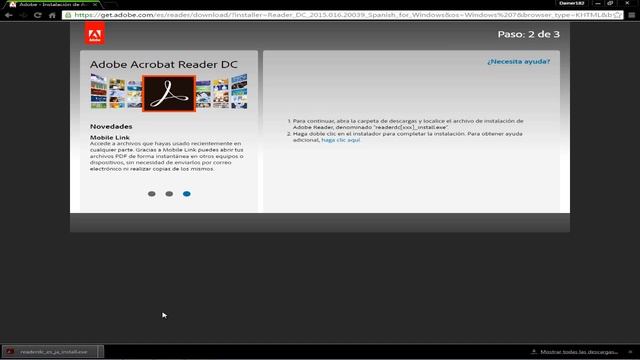
Task: Click the browser back arrow
Action: 9,15
